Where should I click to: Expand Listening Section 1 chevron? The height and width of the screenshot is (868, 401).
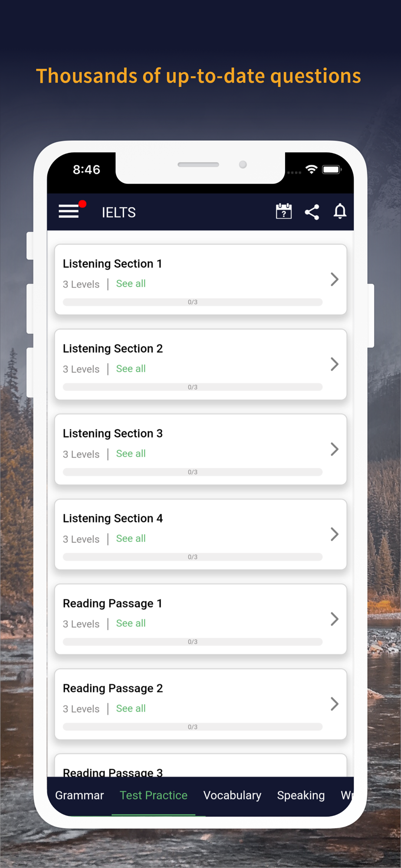click(334, 279)
